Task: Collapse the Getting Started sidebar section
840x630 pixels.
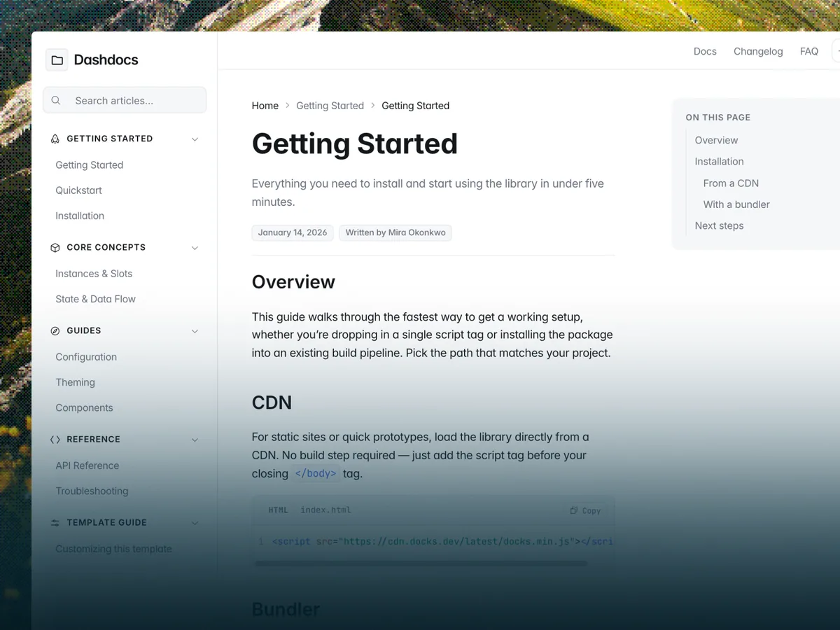Action: point(195,139)
